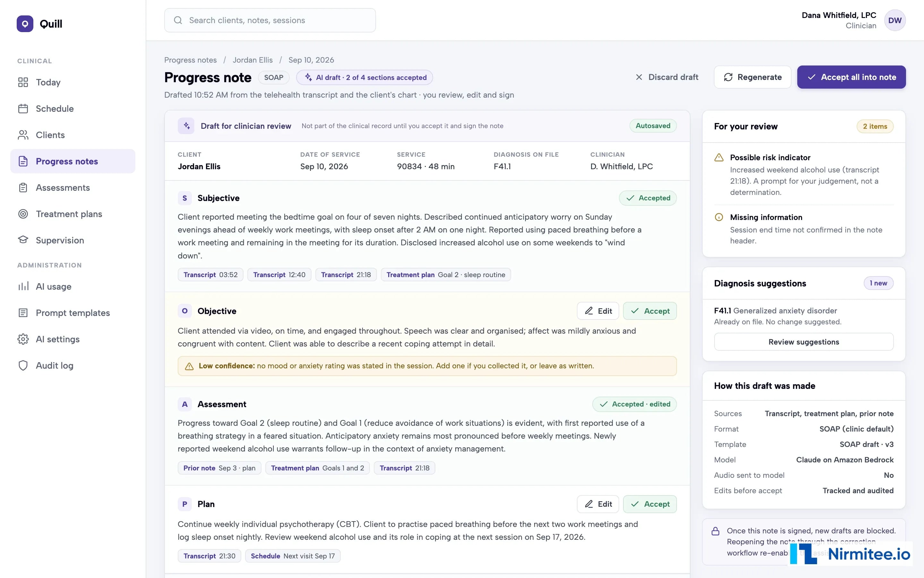Select Progress notes in sidebar

(73, 161)
